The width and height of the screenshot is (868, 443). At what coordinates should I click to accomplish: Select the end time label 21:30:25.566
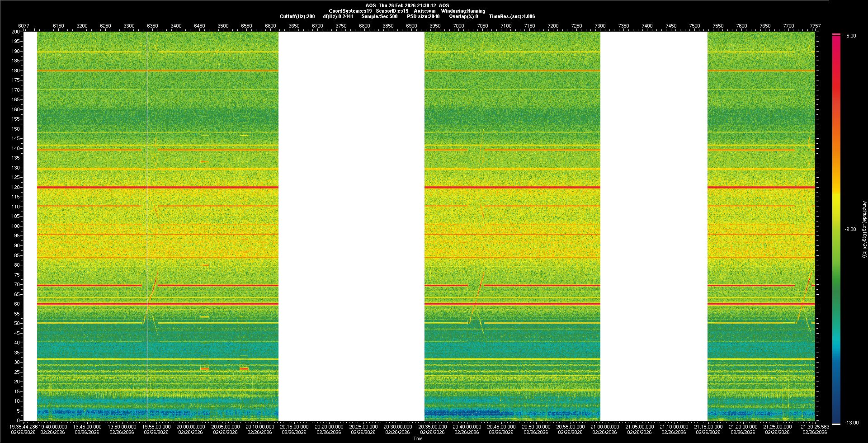coord(815,427)
